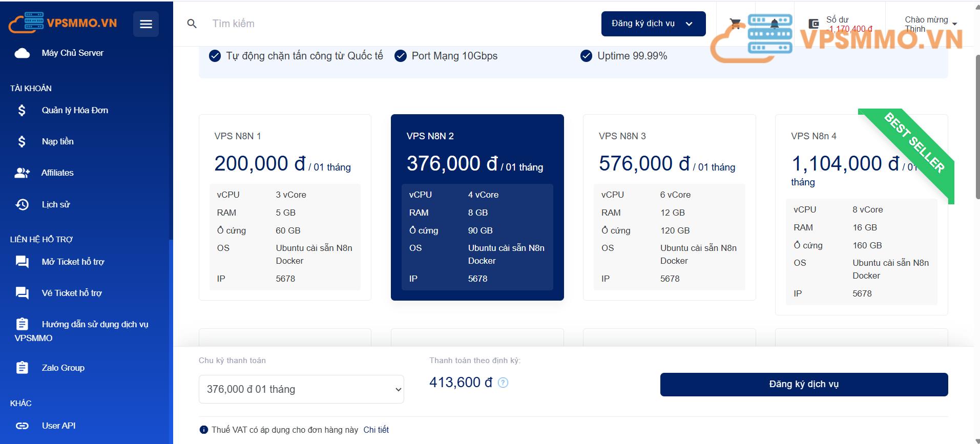The height and width of the screenshot is (444, 980).
Task: Open the Chu kỳ thanh toán billing select
Action: (301, 389)
